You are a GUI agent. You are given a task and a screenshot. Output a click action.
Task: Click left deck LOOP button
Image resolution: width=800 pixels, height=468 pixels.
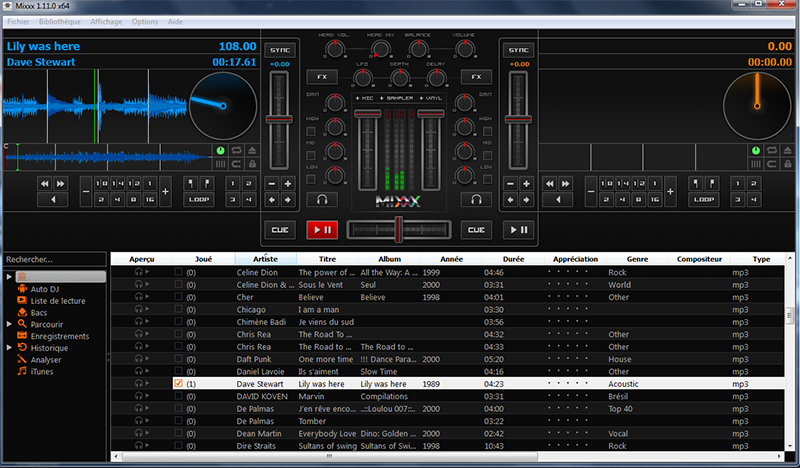tap(199, 200)
